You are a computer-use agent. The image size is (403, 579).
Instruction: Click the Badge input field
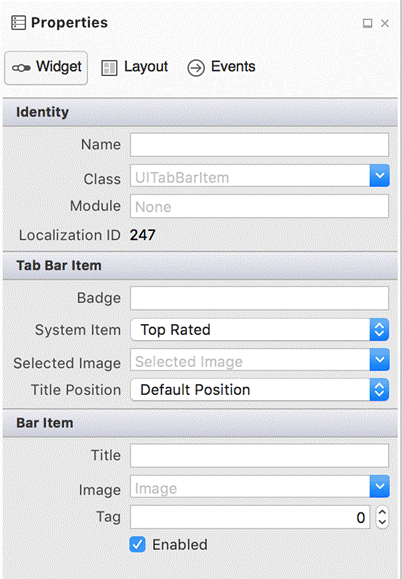point(259,298)
